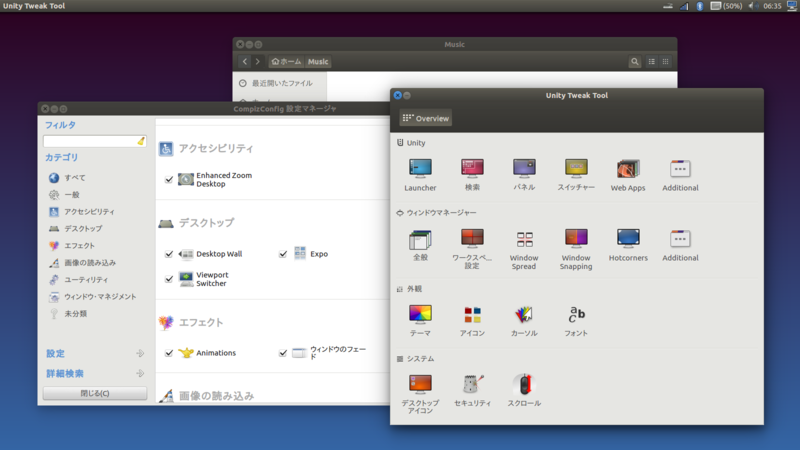Open Window Spread settings
This screenshot has width=800, height=450.
point(524,249)
